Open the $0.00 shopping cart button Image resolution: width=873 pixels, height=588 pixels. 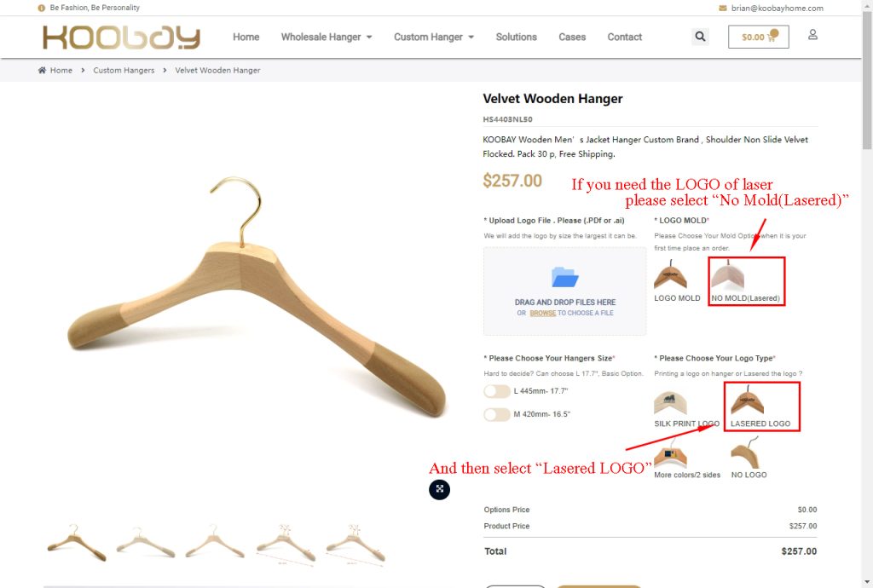[758, 37]
